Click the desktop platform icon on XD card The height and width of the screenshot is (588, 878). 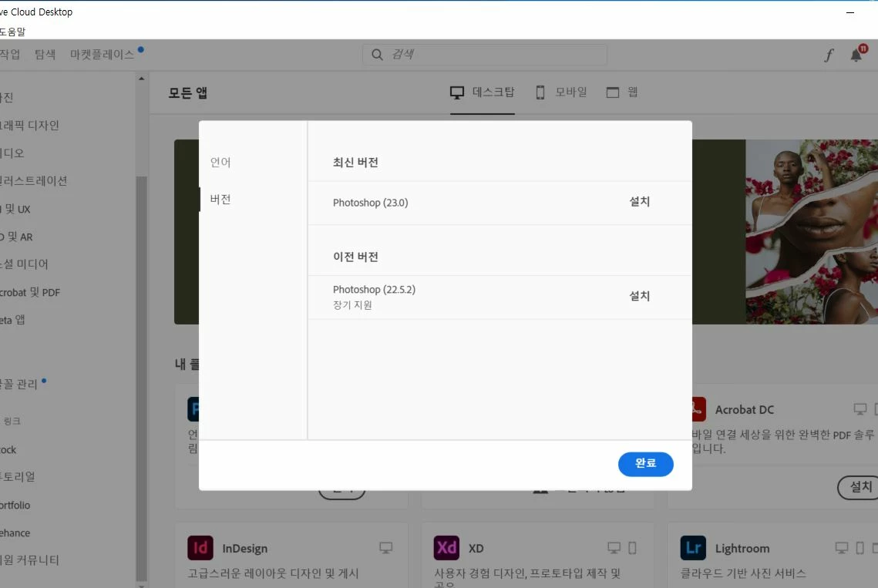click(614, 548)
